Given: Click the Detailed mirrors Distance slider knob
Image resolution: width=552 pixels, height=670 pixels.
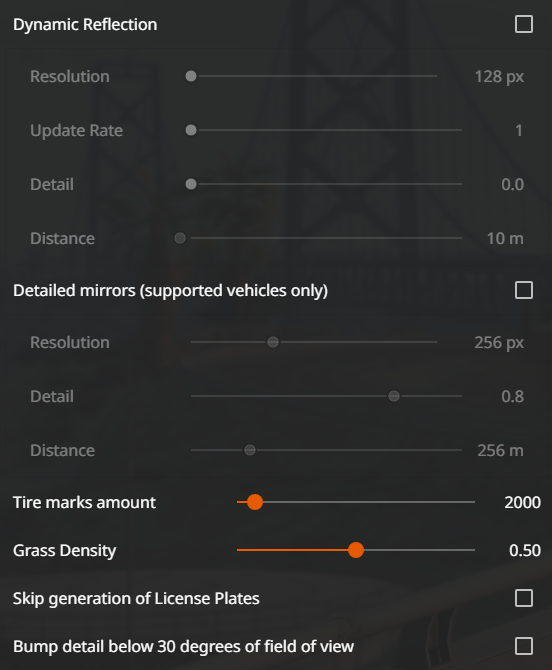Looking at the screenshot, I should 250,450.
